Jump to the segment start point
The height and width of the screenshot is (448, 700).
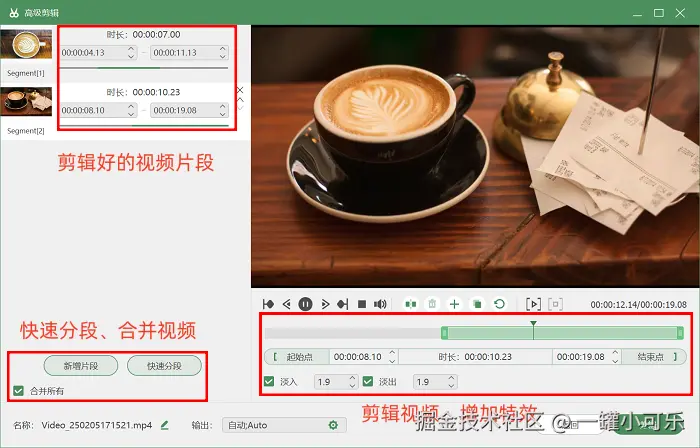coord(268,304)
